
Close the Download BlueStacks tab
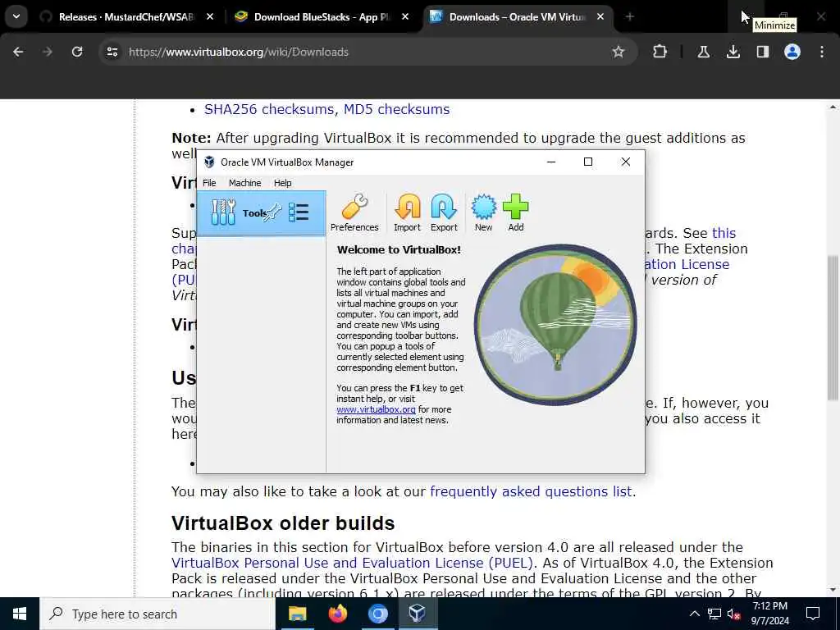(405, 17)
